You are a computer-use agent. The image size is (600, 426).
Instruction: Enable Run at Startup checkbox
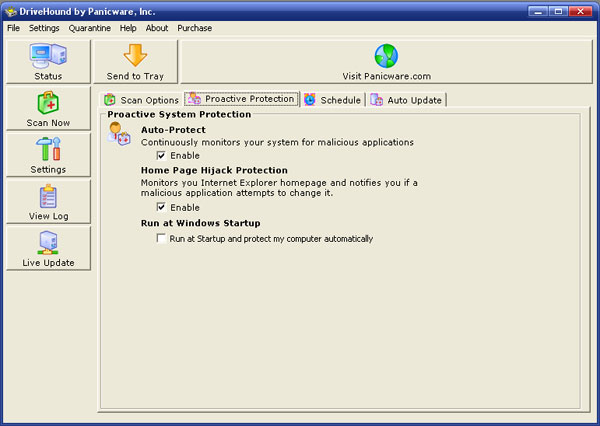[161, 238]
